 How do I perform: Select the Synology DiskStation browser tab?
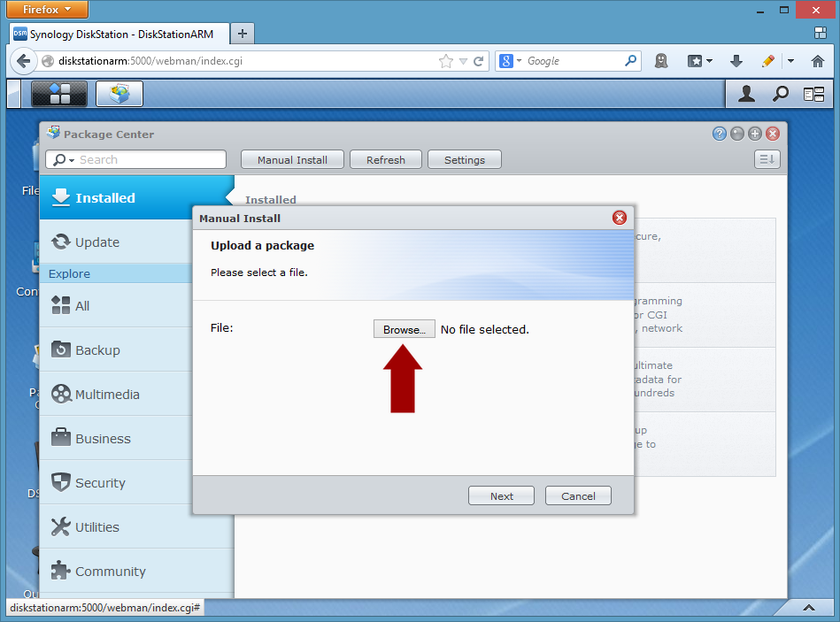119,35
